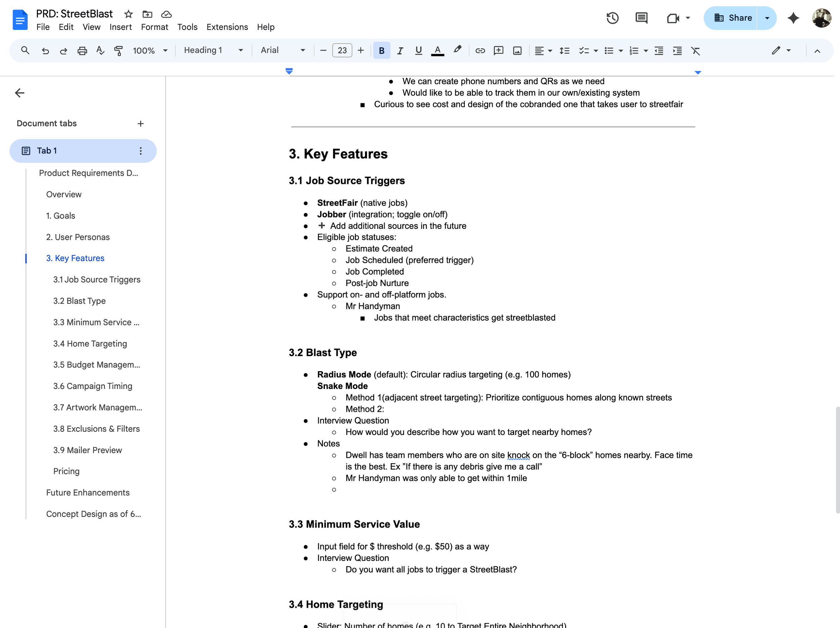
Task: Click the spelling and grammar check icon
Action: coord(100,50)
